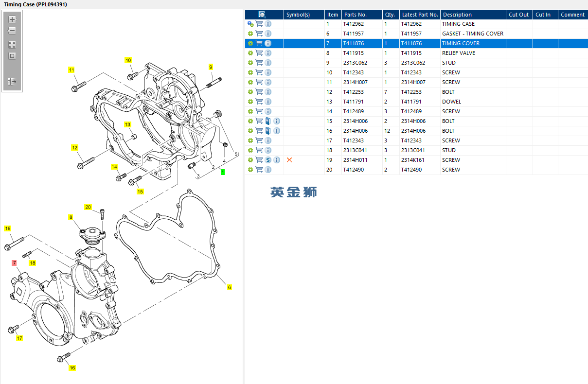Viewport: 588px width, 384px height.
Task: Click the search icon in table header
Action: (262, 15)
